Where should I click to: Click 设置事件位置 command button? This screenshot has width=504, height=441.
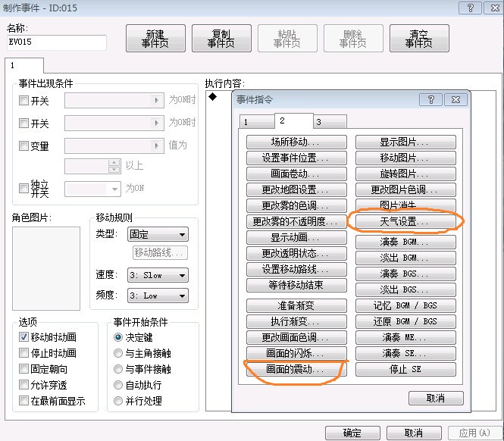296,158
